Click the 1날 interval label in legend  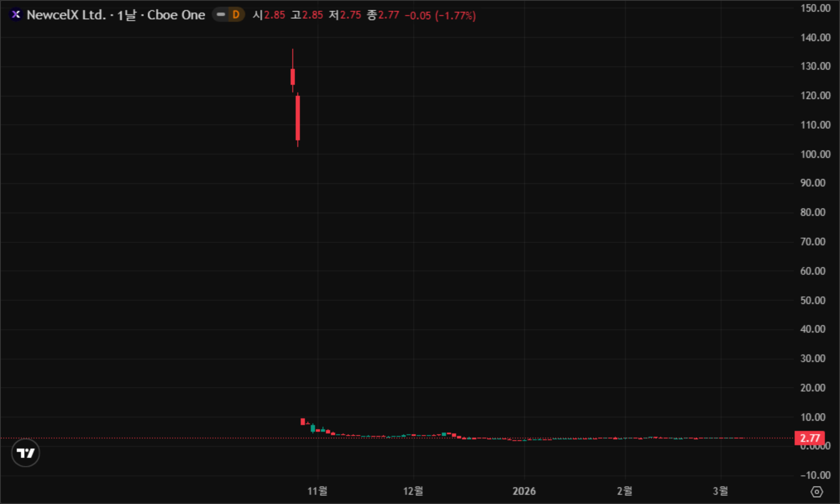(126, 15)
